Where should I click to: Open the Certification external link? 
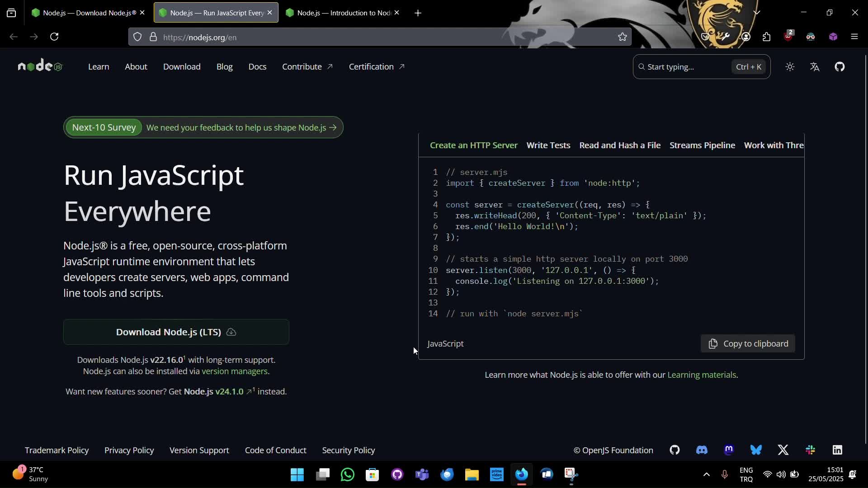point(377,67)
